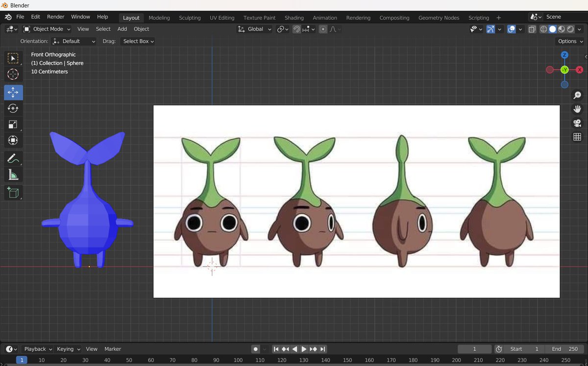Open the Transform Orientation dropdown showing Global

[x=254, y=29]
